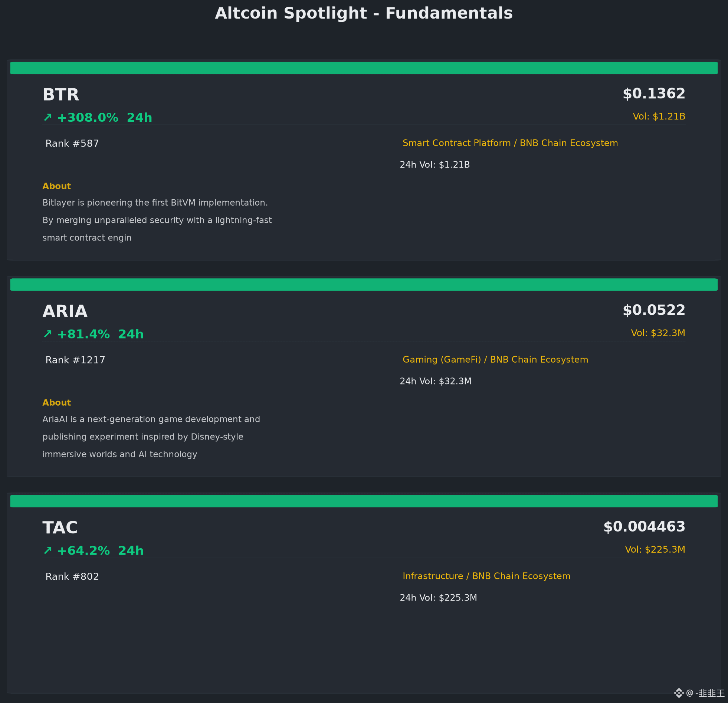Select the BTR ticker heading

(x=61, y=95)
